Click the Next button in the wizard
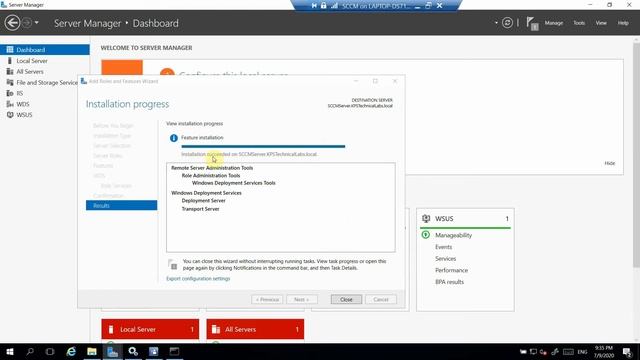Screen dimensions: 640x360 (x=302, y=299)
